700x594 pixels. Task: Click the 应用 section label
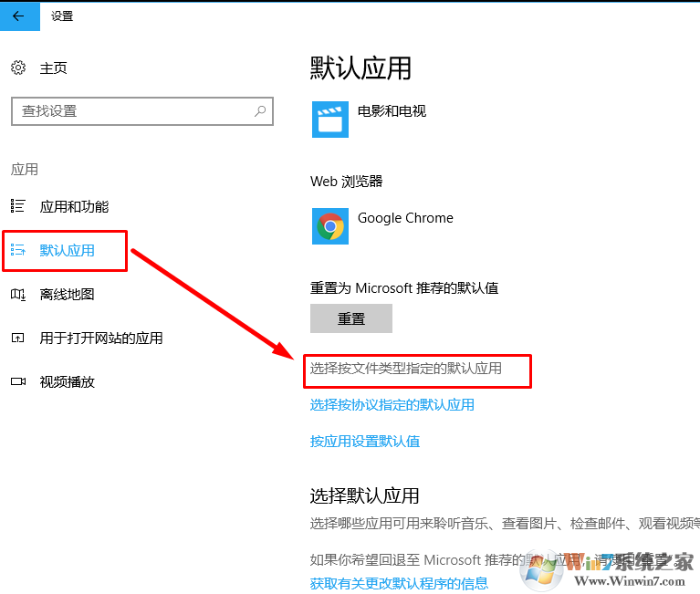[x=25, y=169]
